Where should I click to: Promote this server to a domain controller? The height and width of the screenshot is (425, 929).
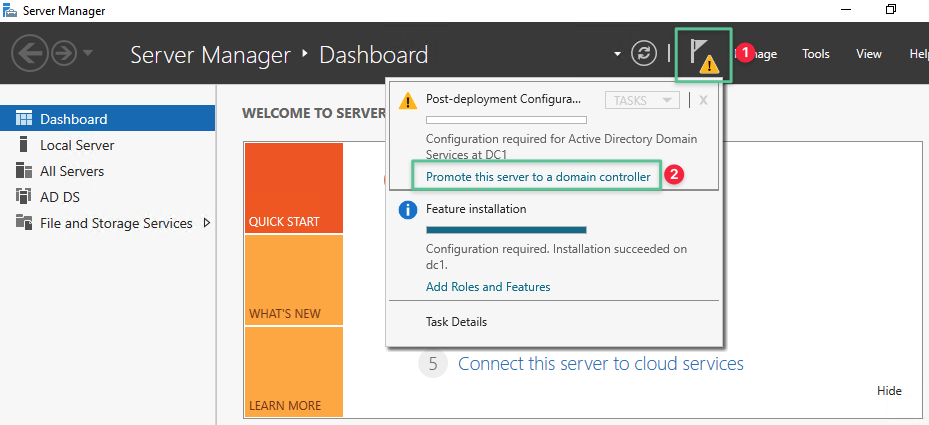coord(537,177)
